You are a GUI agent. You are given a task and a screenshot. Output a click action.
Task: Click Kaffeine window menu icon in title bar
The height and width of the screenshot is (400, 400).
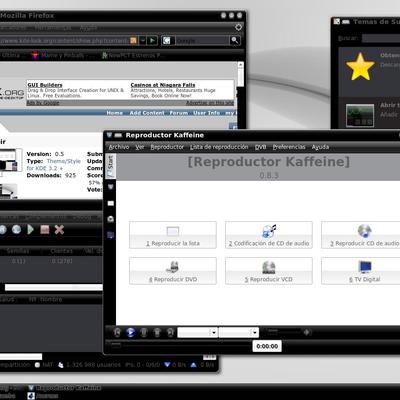click(x=109, y=135)
